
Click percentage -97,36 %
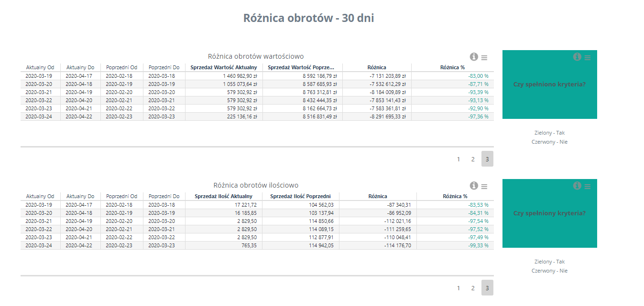(478, 116)
